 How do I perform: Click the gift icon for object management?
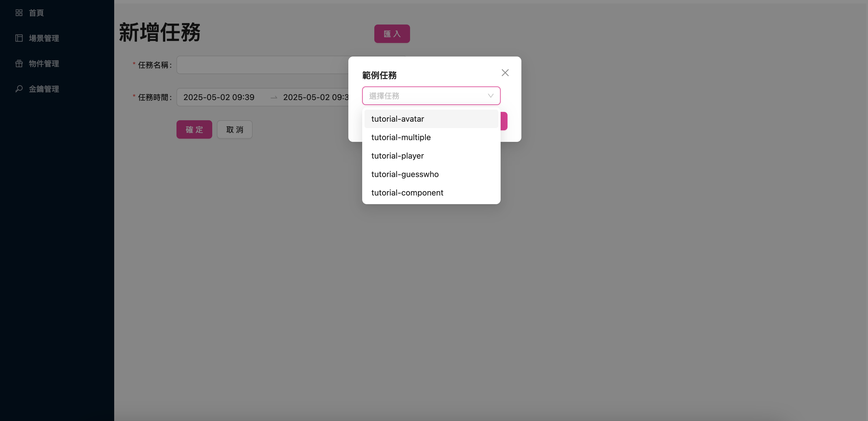pos(19,63)
